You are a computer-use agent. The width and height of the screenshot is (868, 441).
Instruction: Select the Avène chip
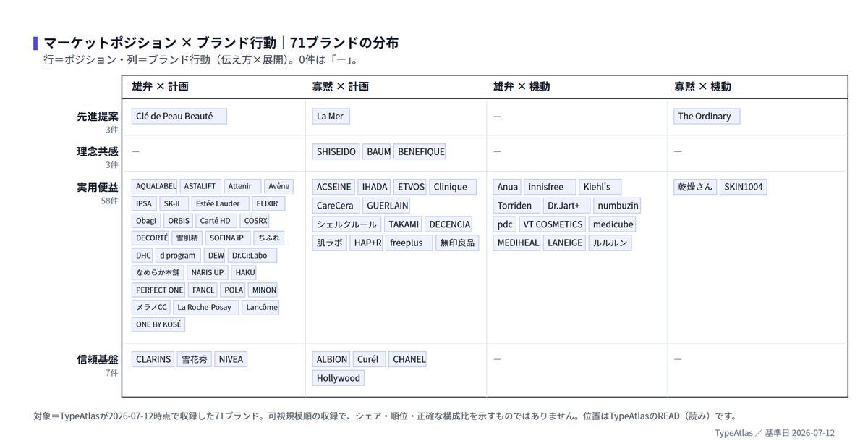pos(278,186)
